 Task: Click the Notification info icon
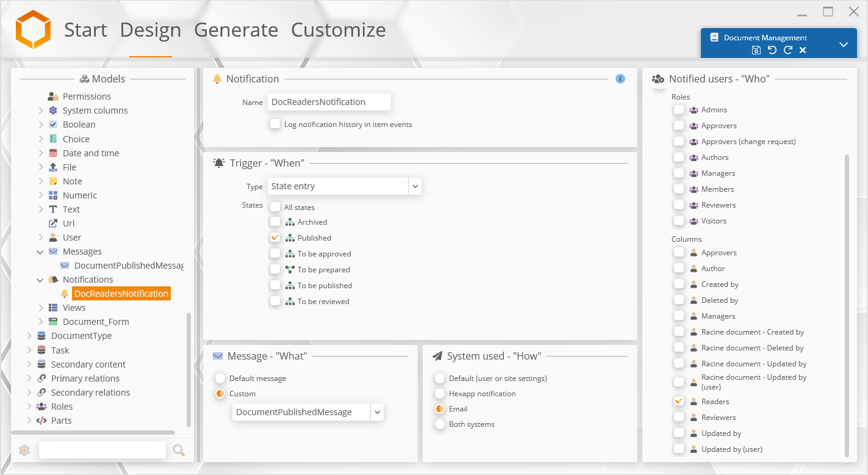point(620,79)
